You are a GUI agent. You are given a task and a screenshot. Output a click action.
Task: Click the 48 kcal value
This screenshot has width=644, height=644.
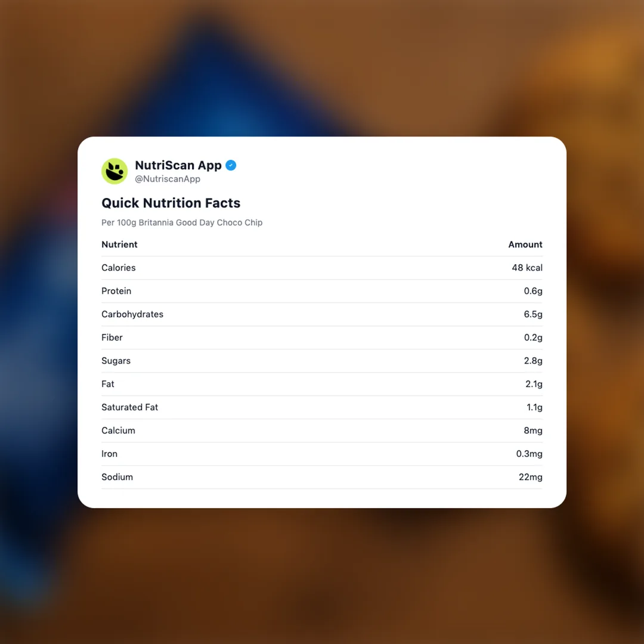527,268
